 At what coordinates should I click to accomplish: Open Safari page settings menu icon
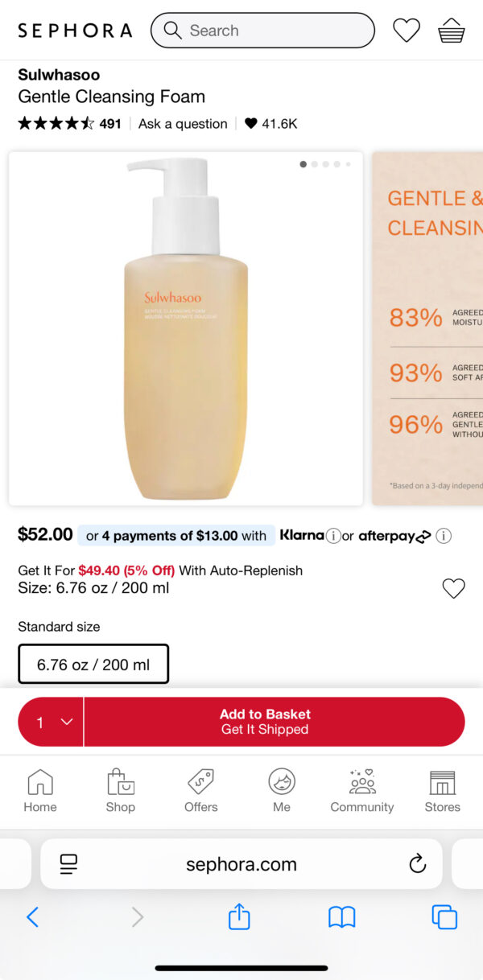(68, 864)
